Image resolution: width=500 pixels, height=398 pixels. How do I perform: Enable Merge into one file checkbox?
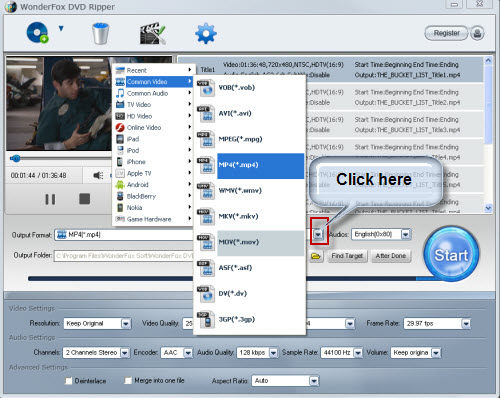128,381
